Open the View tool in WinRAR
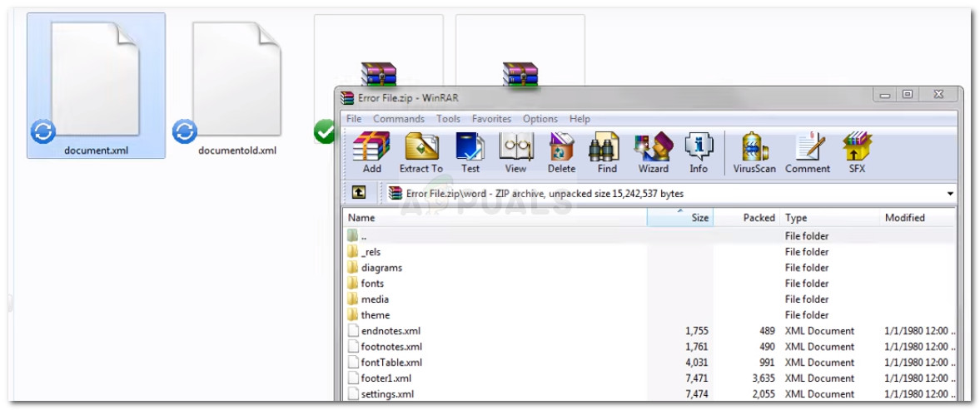The height and width of the screenshot is (410, 980). 515,152
